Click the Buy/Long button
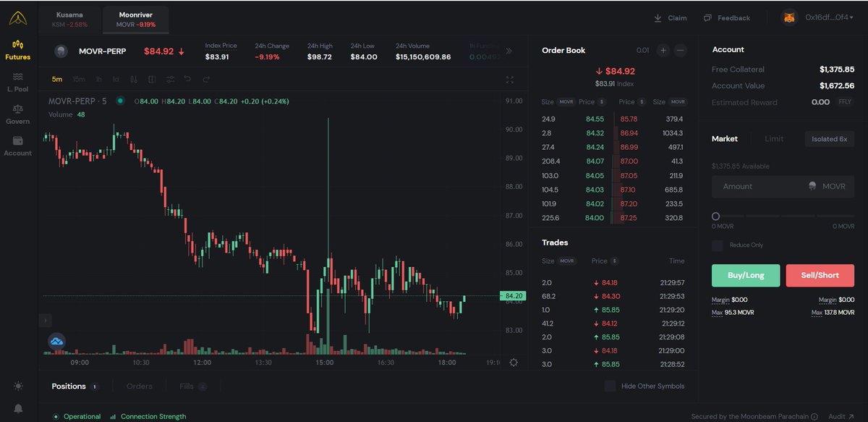The width and height of the screenshot is (868, 422). coord(746,276)
